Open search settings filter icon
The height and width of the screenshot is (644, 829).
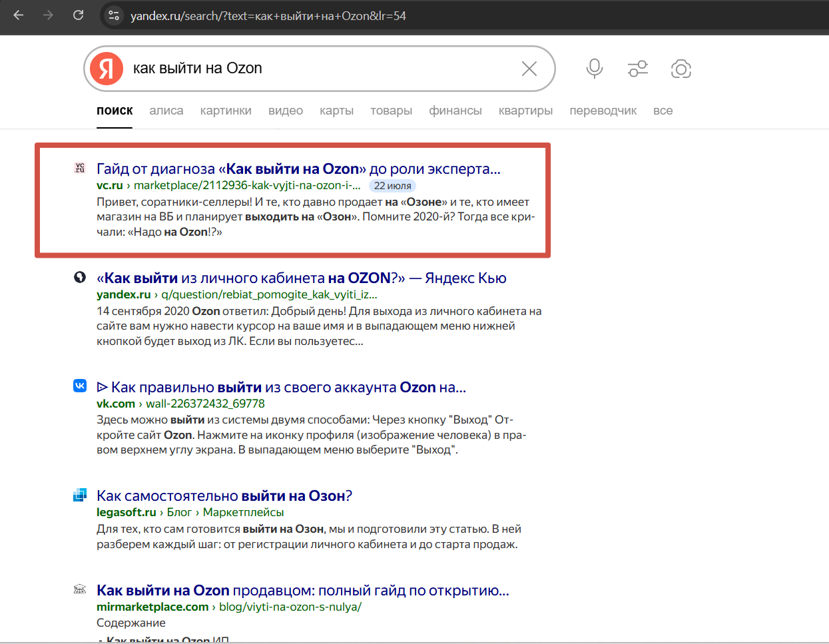(637, 69)
